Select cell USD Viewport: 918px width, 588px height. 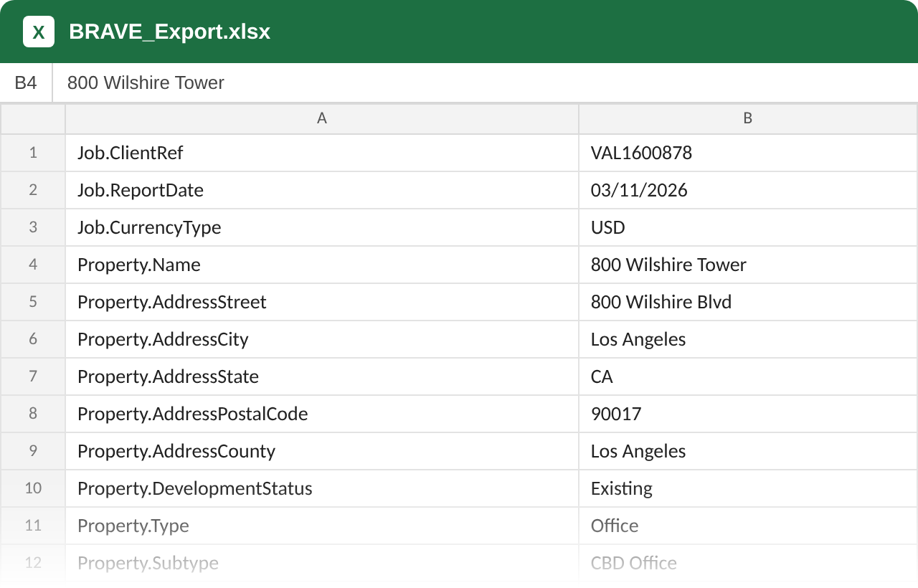[x=748, y=227]
